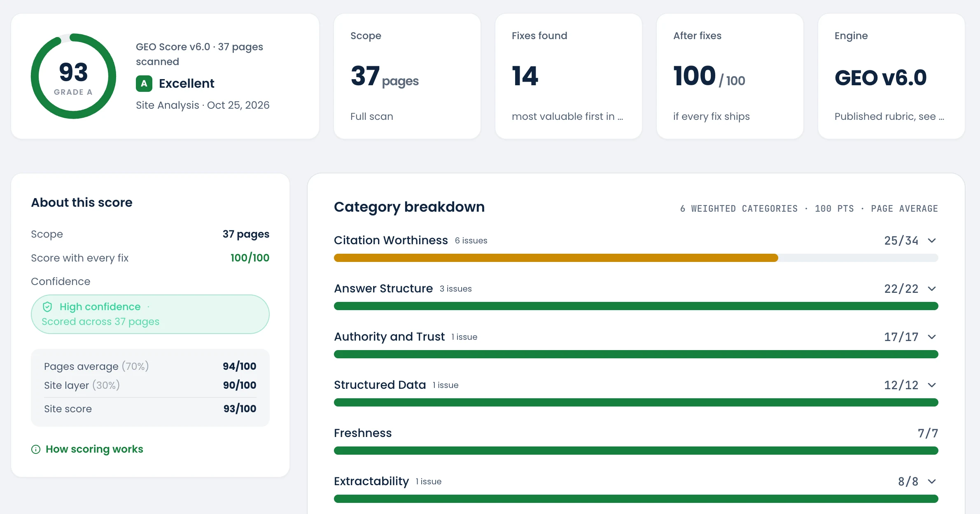Click the Freshness category title

[x=363, y=433]
